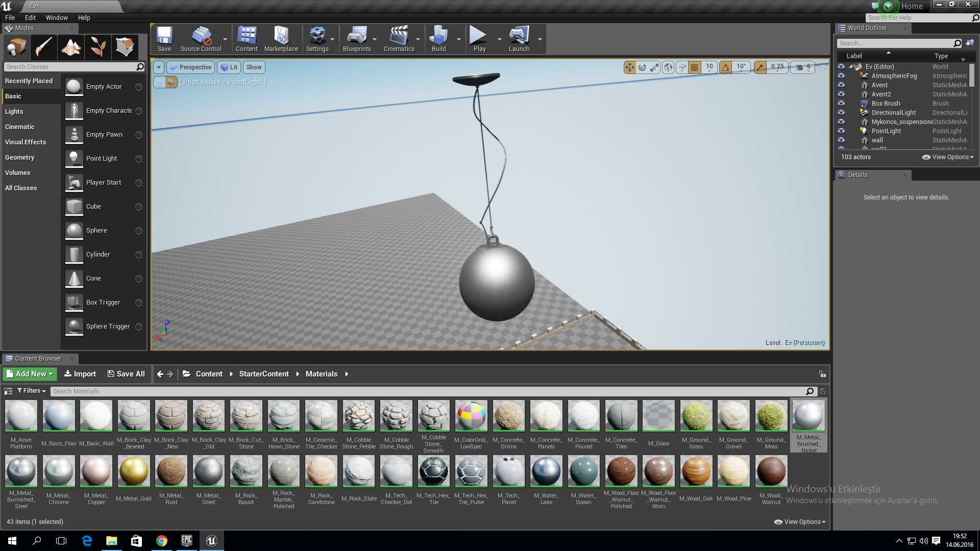Select the Landscape mode icon
This screenshot has height=551, width=980.
71,47
